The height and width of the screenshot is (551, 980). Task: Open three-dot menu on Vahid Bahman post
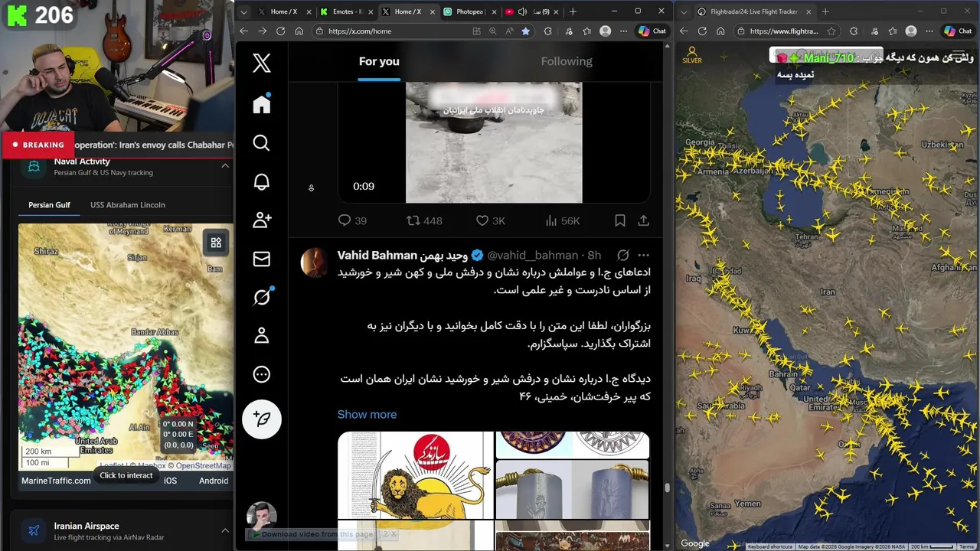[644, 255]
